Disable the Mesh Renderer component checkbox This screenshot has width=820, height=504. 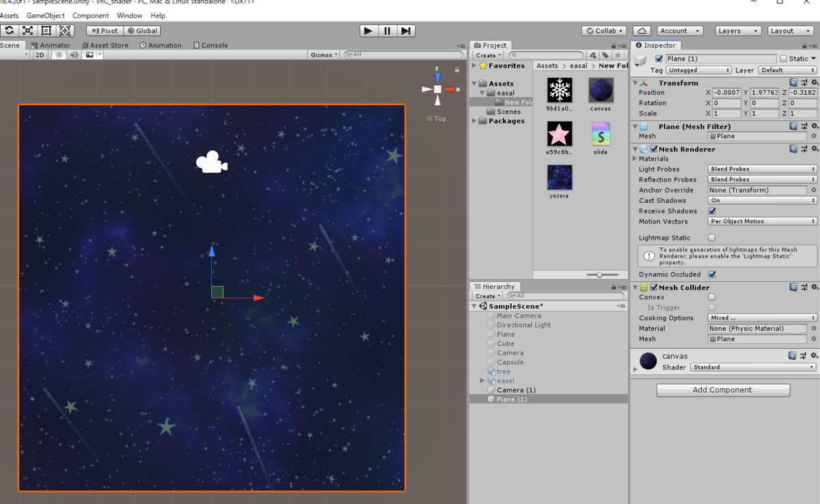click(654, 149)
